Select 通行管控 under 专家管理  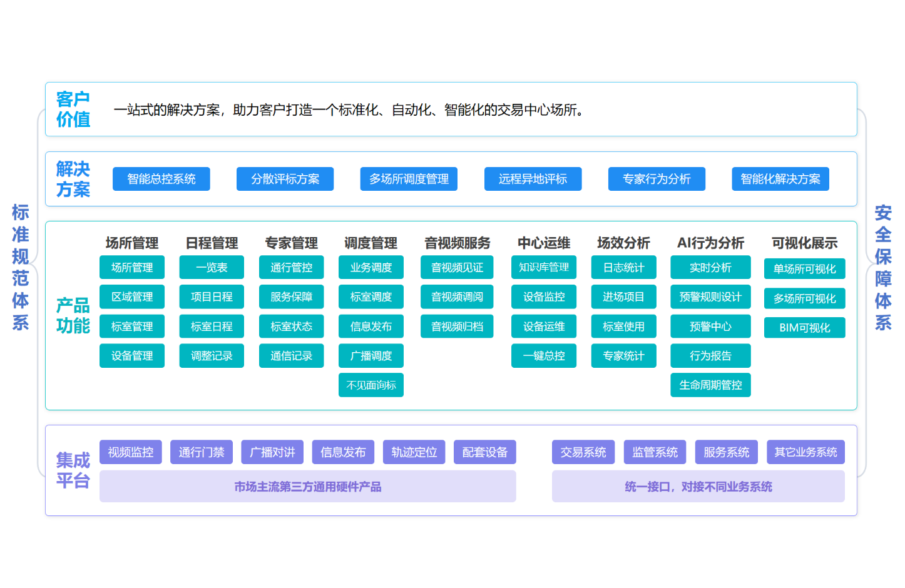tap(291, 267)
